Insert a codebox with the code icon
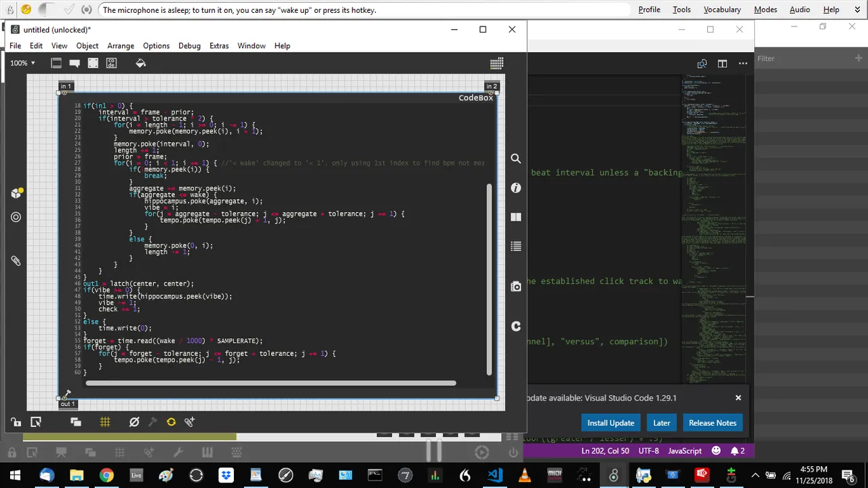This screenshot has height=488, width=868. coord(111,63)
